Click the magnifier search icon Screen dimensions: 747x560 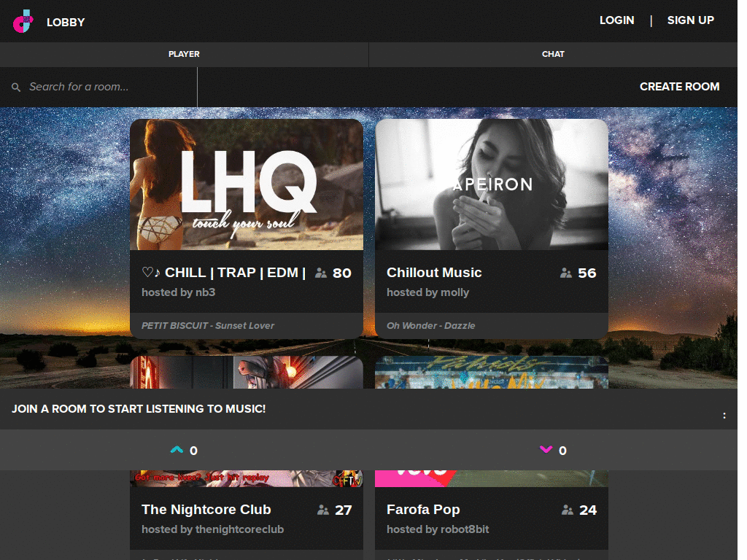15,87
